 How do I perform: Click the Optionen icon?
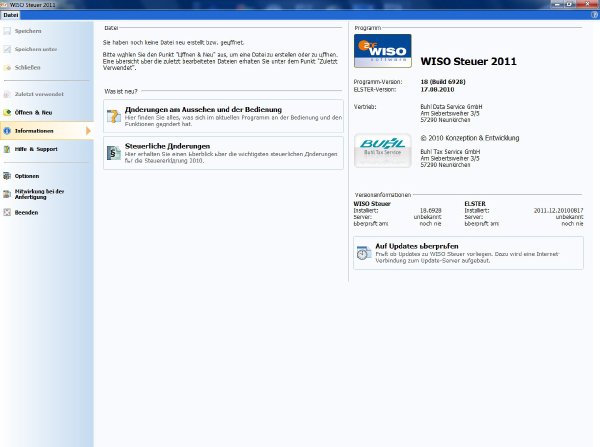pyautogui.click(x=7, y=176)
